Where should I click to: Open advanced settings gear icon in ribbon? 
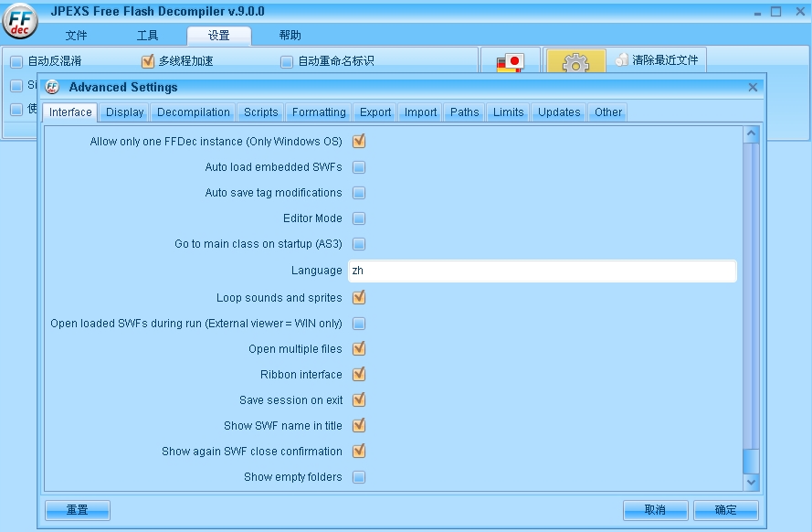[575, 63]
